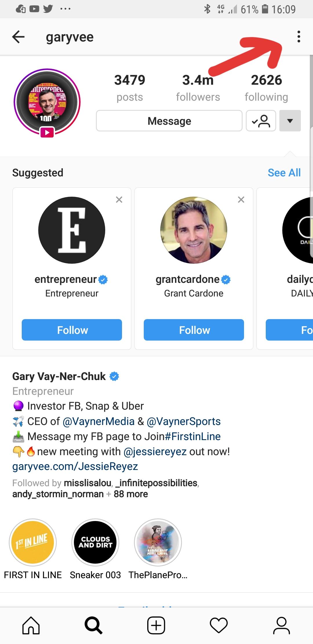
Task: Open activity via the heart icon
Action: tap(219, 625)
